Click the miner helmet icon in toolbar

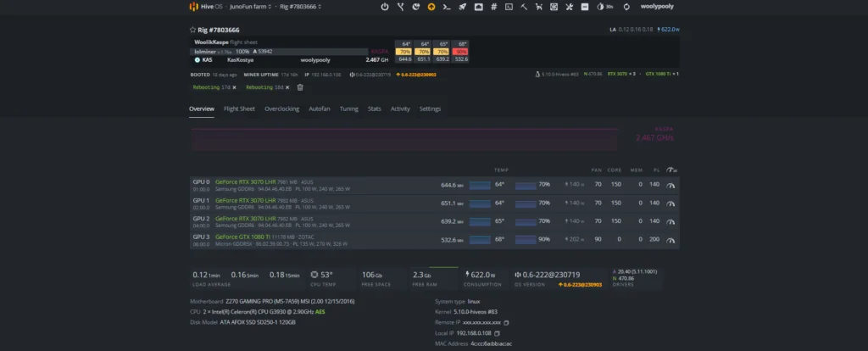point(416,7)
